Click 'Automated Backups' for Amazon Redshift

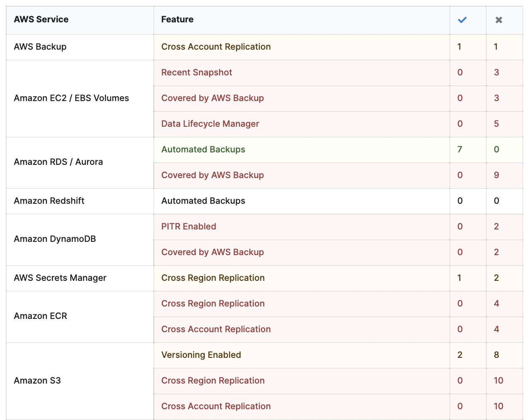[x=203, y=201]
